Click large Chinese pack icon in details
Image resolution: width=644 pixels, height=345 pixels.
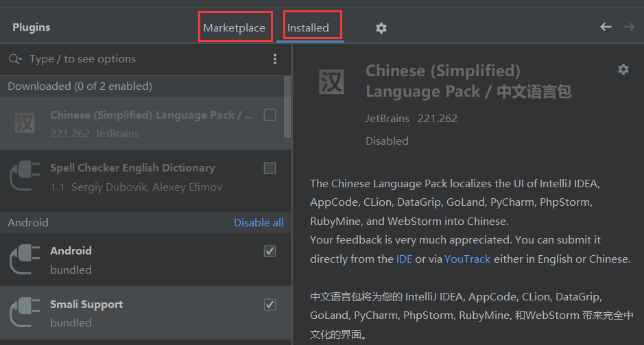pyautogui.click(x=331, y=82)
